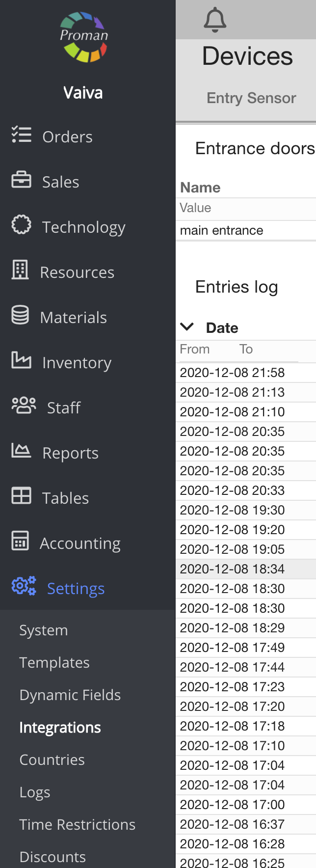Image resolution: width=316 pixels, height=868 pixels.
Task: Click the From date filter field
Action: pyautogui.click(x=206, y=349)
